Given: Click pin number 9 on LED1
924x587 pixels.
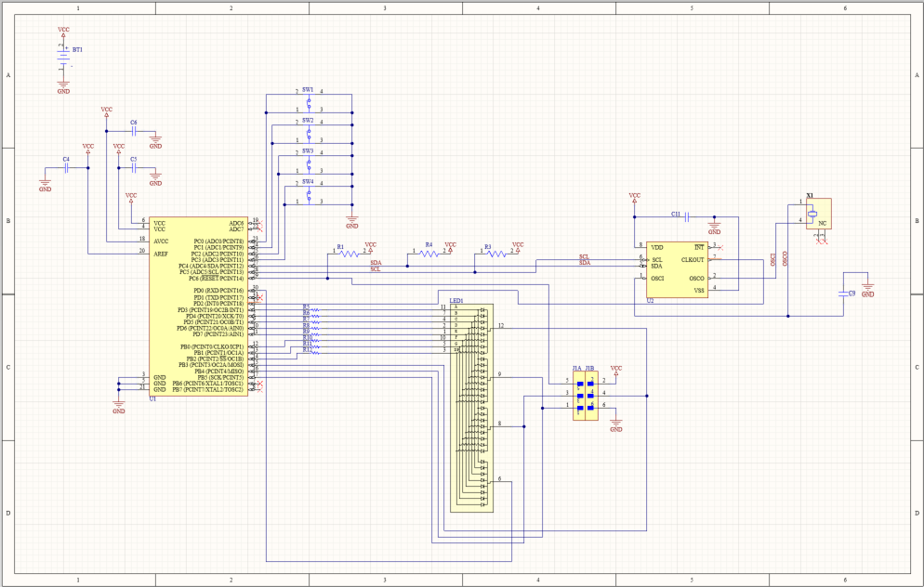Looking at the screenshot, I should 500,374.
